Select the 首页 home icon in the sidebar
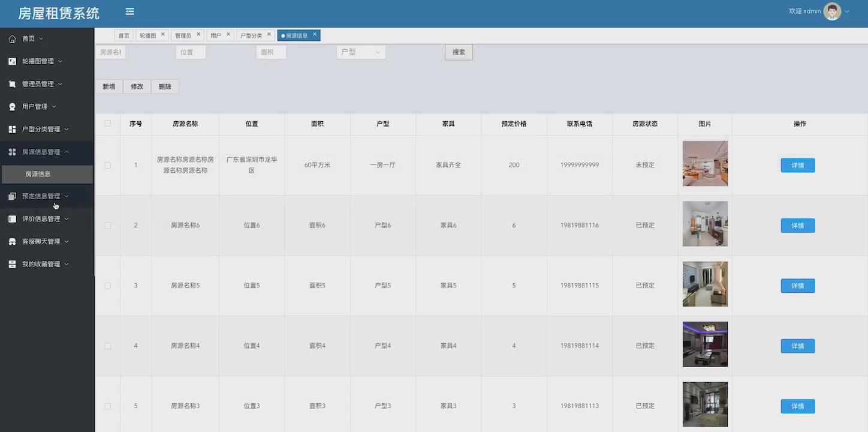Image resolution: width=868 pixels, height=432 pixels. coord(12,38)
